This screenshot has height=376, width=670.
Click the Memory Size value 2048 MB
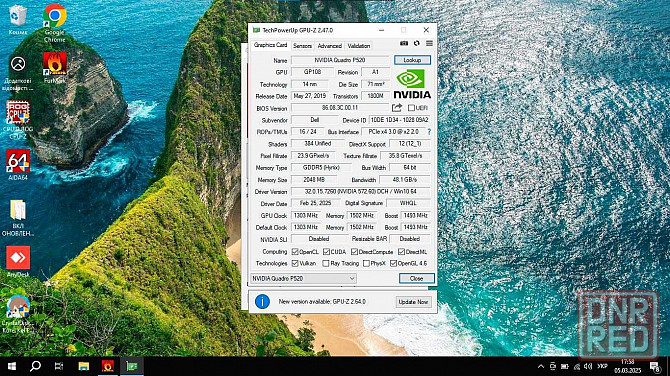click(x=314, y=180)
